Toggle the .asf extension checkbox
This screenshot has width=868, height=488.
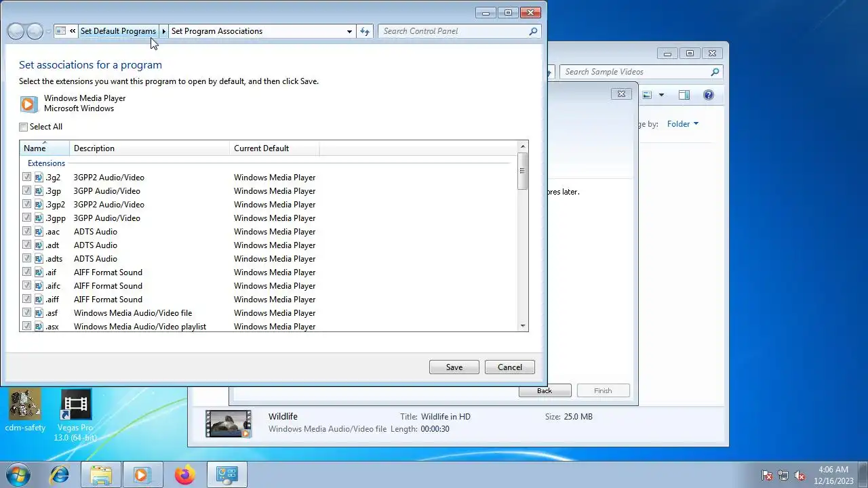[x=26, y=312]
